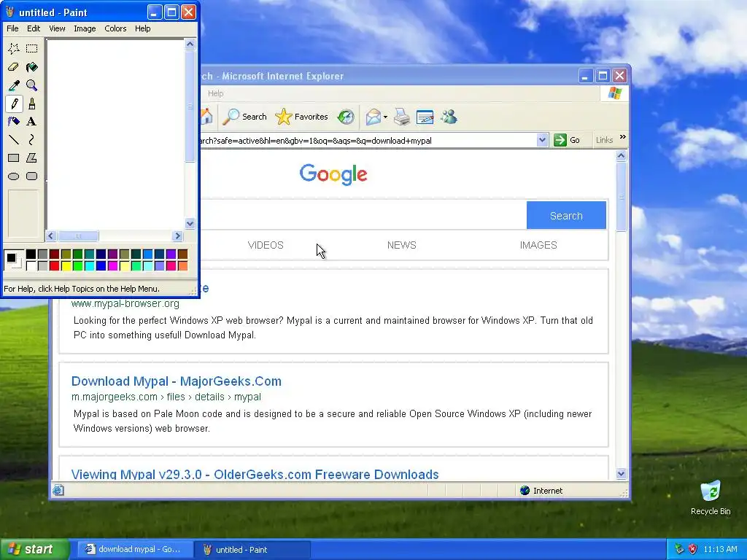Pick the magenta swatch in Paint palette

coord(112,265)
